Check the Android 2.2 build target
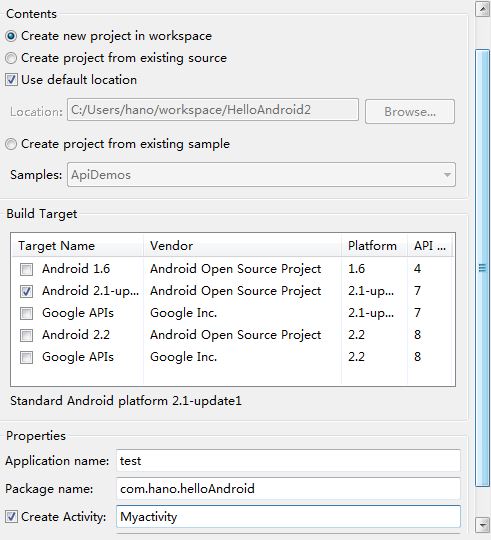491x540 pixels. (27, 335)
